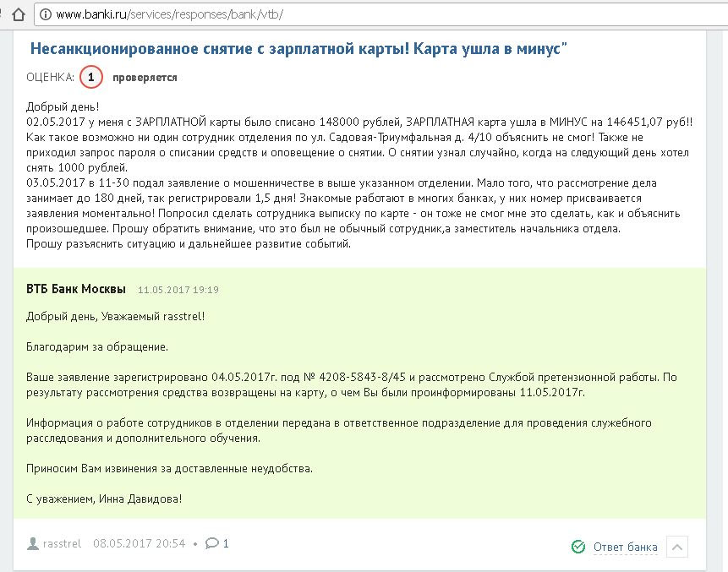
Task: Open author profile rasstrel
Action: pyautogui.click(x=62, y=543)
